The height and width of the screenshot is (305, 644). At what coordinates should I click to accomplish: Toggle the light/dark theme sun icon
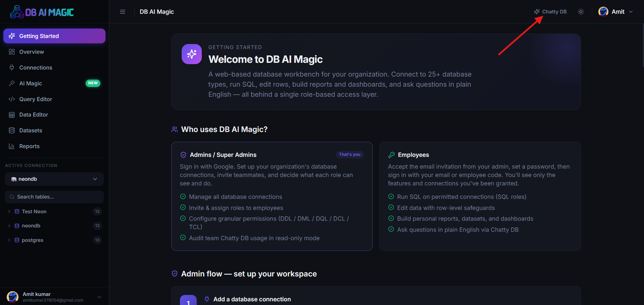pos(581,12)
